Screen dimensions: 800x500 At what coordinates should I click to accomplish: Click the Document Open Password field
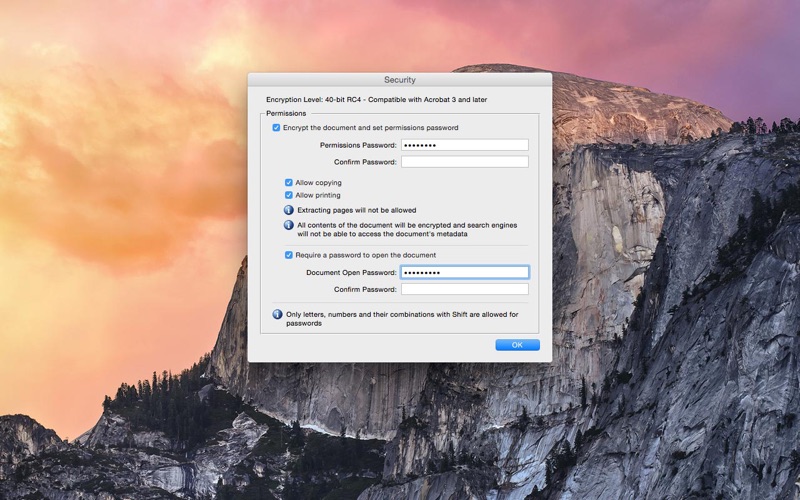click(x=465, y=272)
